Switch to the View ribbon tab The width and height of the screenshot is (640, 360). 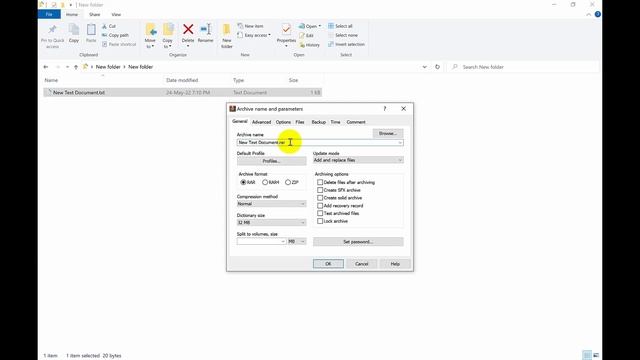[x=116, y=14]
